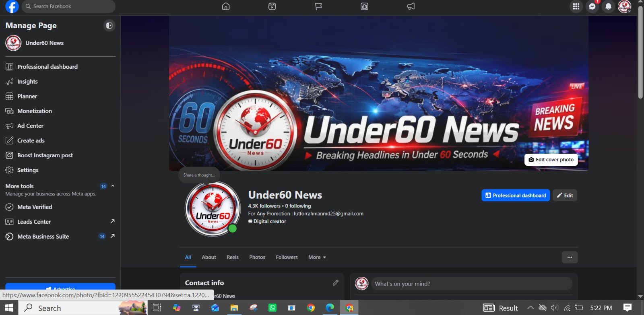Open Planner from the sidebar
The height and width of the screenshot is (315, 644).
60,97
